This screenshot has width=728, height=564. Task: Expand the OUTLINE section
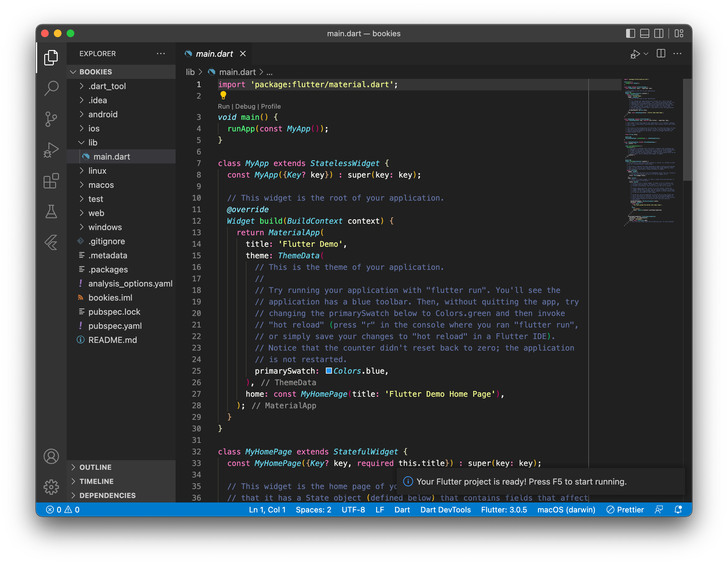(122, 467)
